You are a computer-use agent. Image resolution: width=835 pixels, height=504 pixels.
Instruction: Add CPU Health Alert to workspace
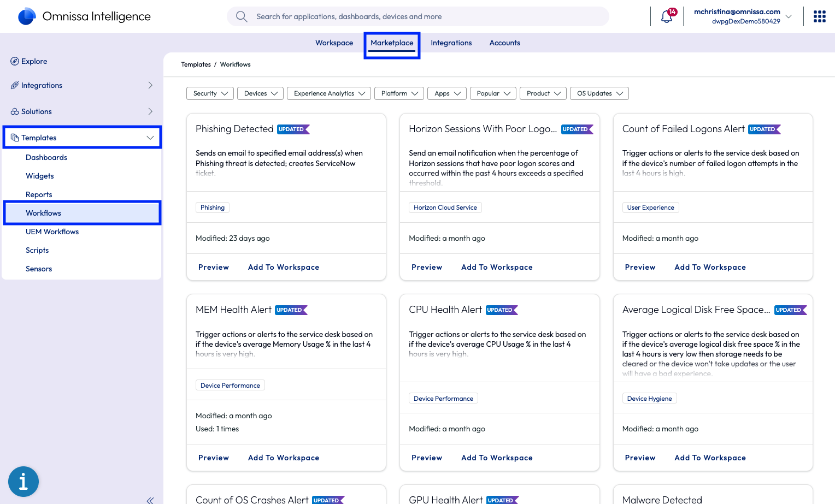click(x=496, y=458)
